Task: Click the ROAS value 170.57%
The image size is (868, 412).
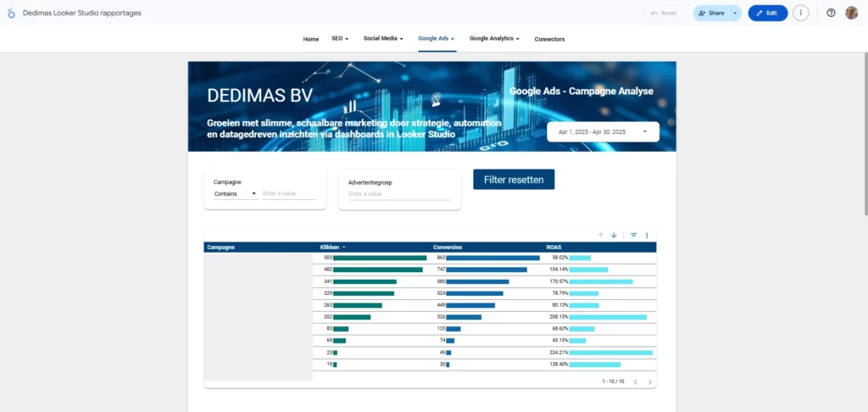Action: pos(559,281)
